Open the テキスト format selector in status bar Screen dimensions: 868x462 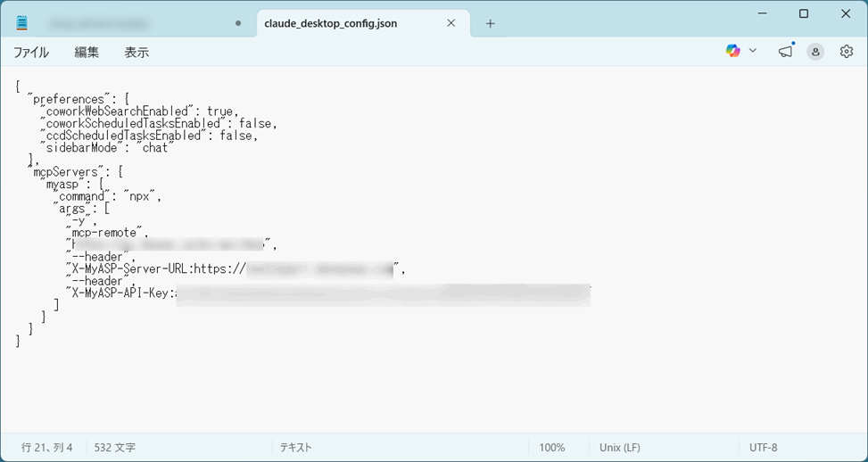[x=296, y=448]
